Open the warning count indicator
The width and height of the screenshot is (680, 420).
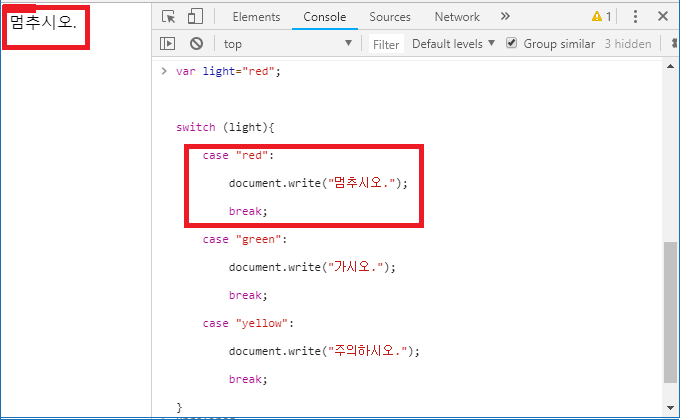point(602,16)
